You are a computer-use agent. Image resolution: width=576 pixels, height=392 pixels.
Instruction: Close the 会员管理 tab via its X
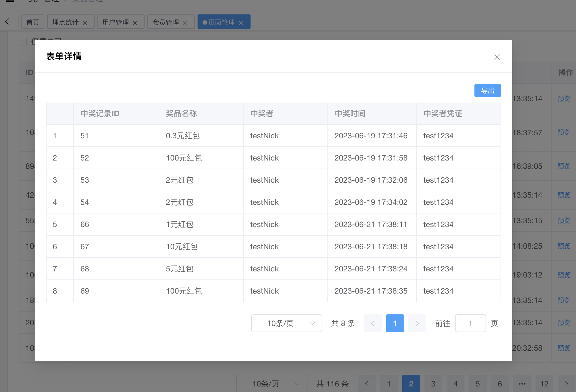click(185, 23)
